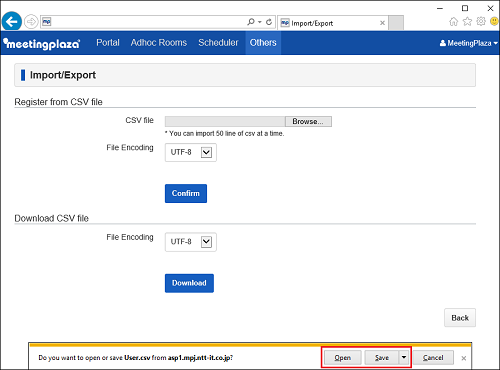
Task: Click the smiley feedback icon
Action: click(x=494, y=22)
